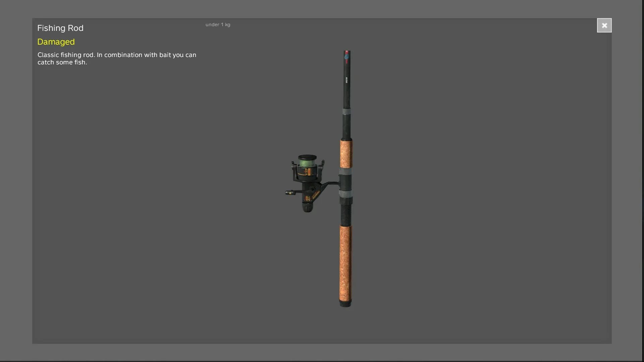Click the ribbed black reel seat section
This screenshot has width=644, height=362.
tap(345, 214)
